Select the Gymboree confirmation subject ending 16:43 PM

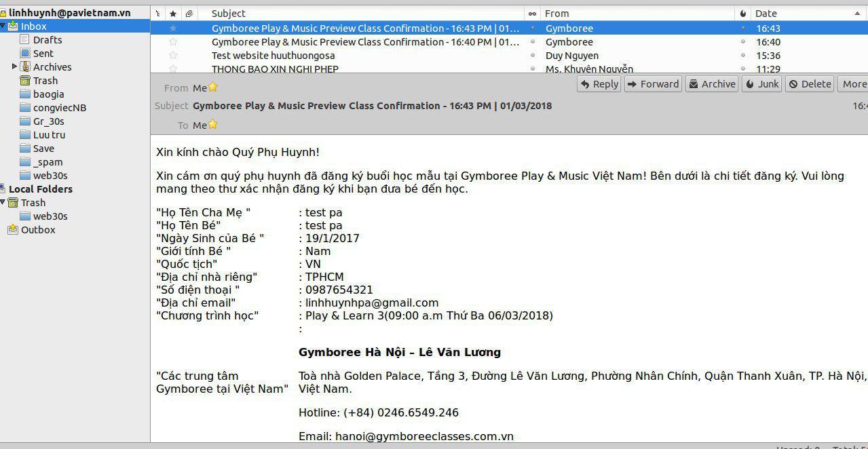click(x=366, y=28)
